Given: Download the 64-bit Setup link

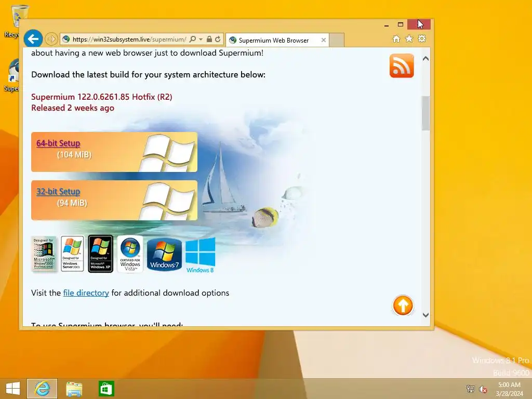Looking at the screenshot, I should pos(58,143).
